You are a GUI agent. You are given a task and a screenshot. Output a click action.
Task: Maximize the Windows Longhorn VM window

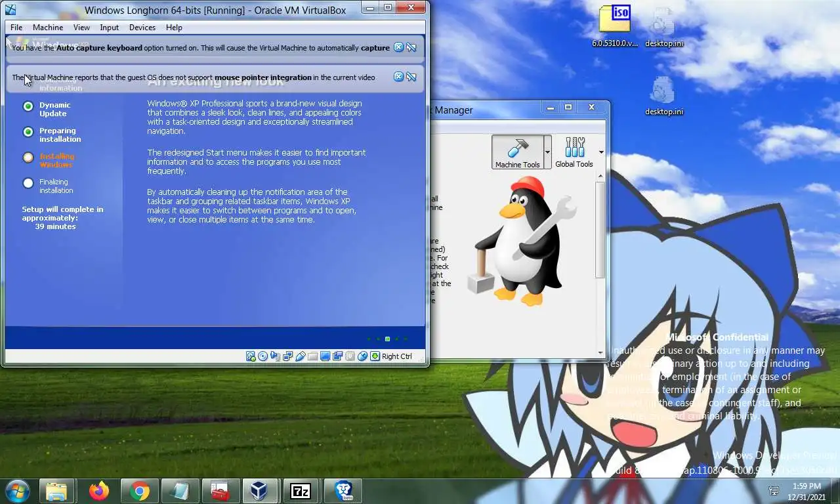(x=388, y=7)
